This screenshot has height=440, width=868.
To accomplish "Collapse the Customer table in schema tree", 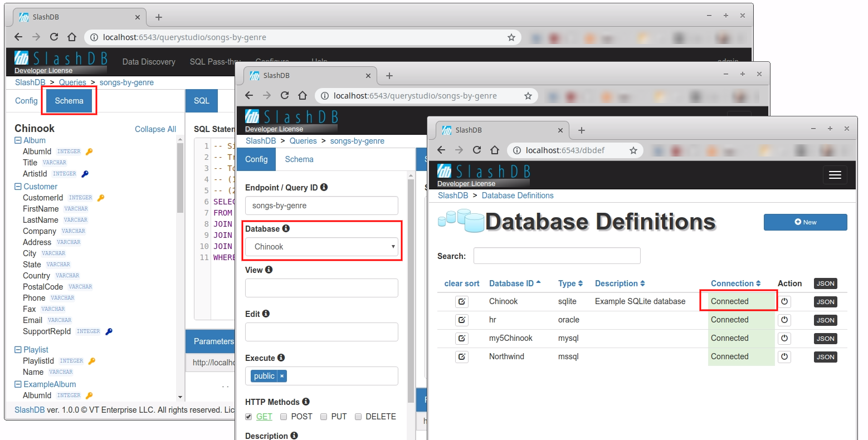I will pos(18,187).
